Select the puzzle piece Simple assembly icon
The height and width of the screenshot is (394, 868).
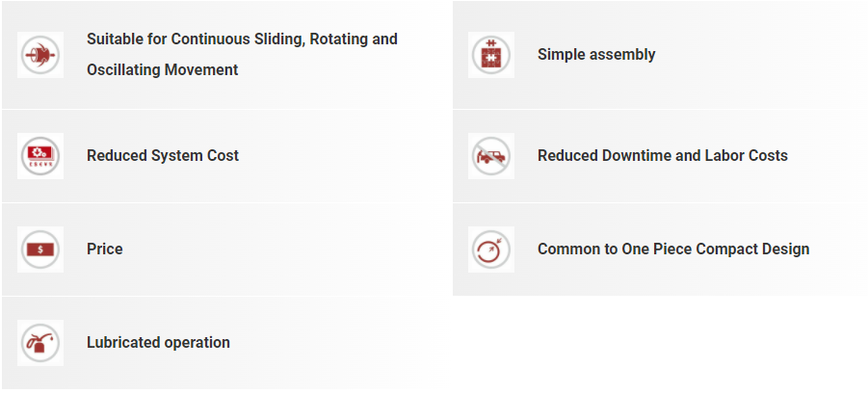pos(491,55)
